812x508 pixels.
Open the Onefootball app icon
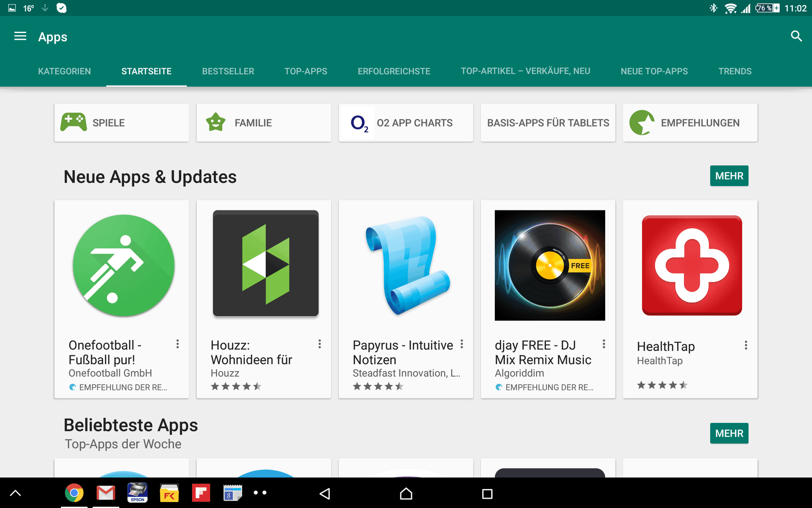pyautogui.click(x=123, y=265)
